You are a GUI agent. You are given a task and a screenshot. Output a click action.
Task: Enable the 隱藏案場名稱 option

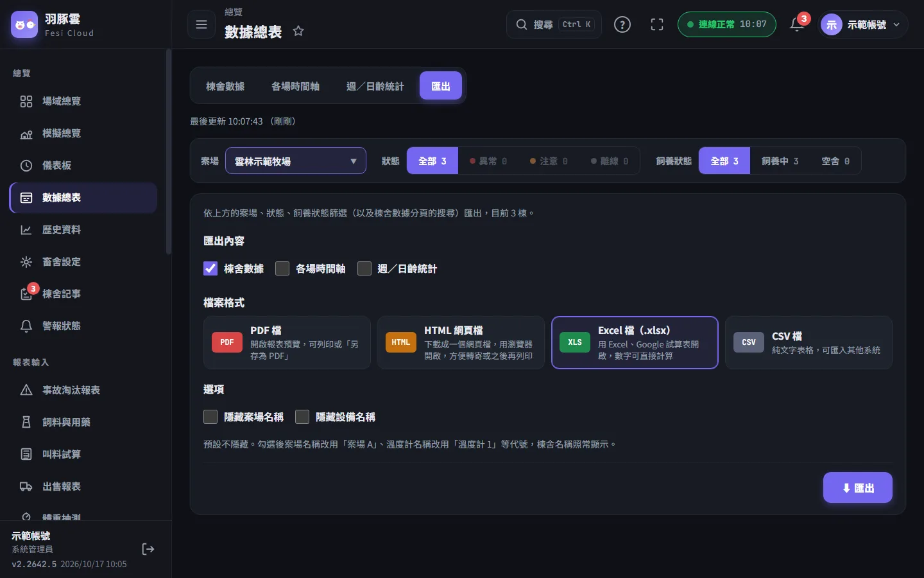coord(210,417)
